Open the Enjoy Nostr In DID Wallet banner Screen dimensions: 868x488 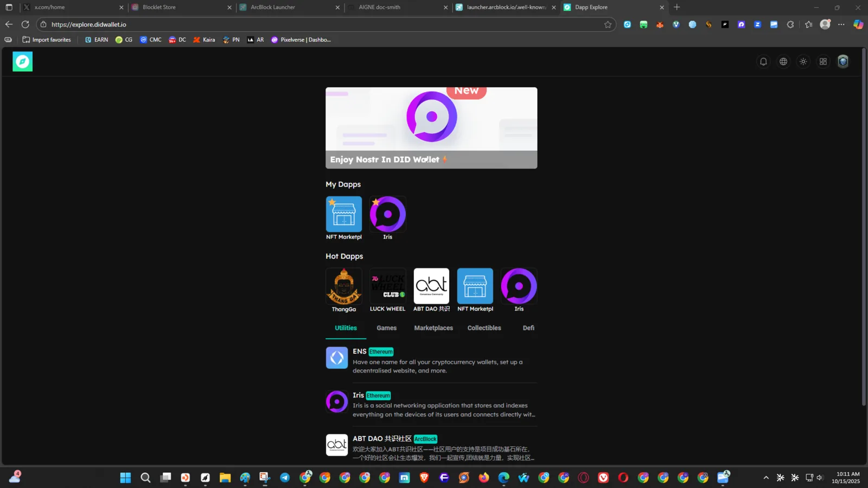point(431,128)
